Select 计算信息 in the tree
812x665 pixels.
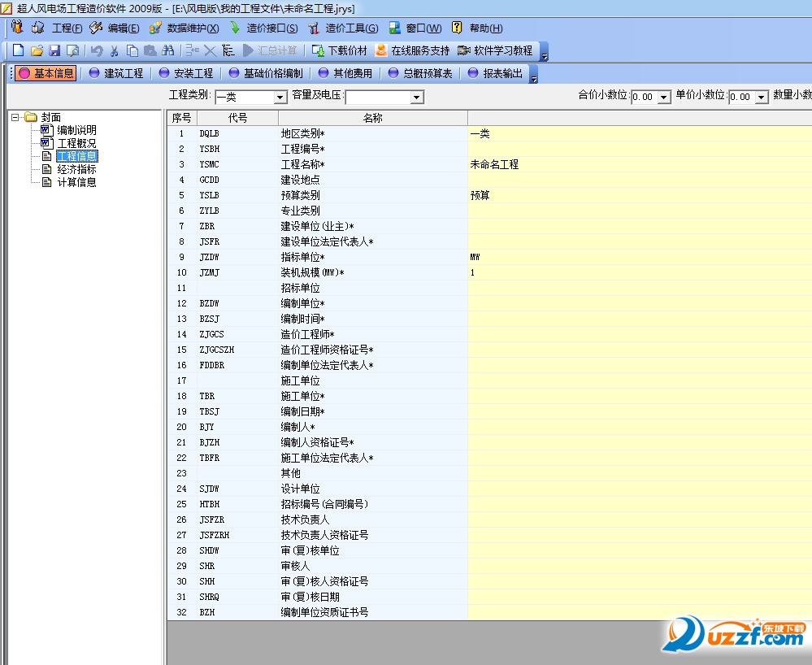tap(76, 182)
